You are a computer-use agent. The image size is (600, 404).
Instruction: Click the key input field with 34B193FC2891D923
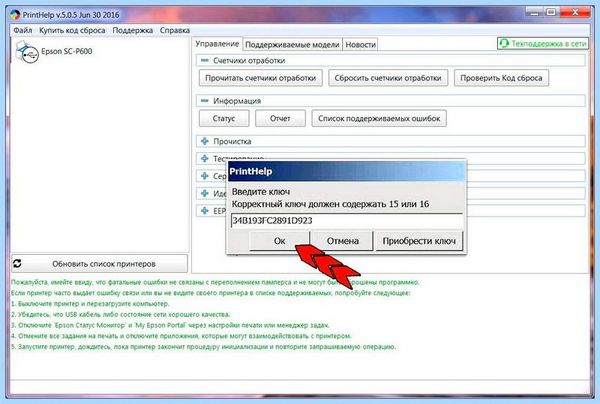click(347, 221)
